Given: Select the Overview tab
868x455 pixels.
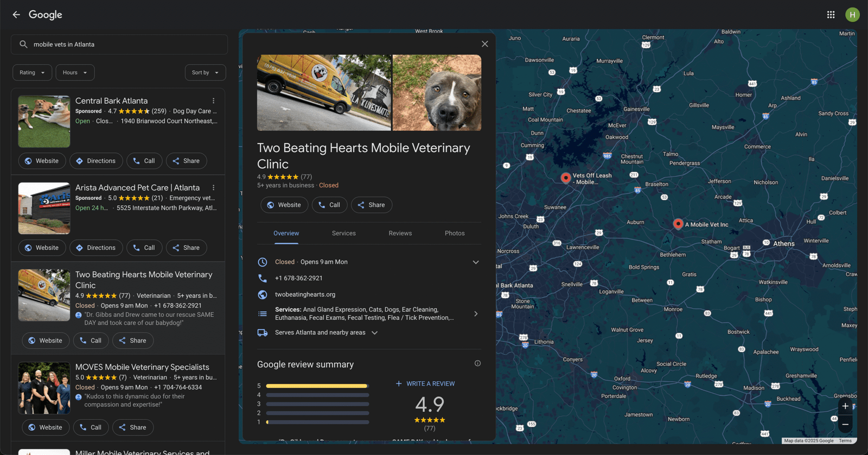Looking at the screenshot, I should 286,233.
